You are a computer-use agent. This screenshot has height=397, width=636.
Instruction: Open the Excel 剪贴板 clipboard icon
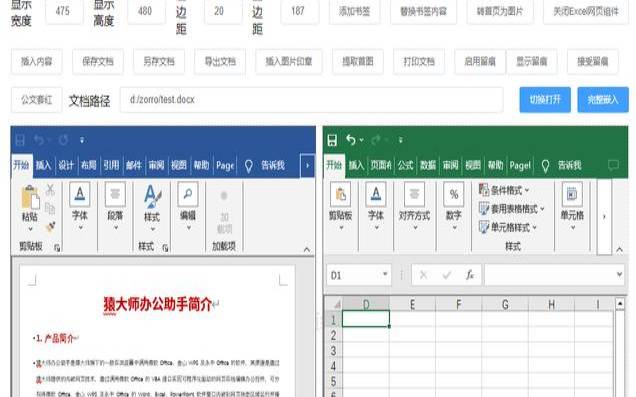coord(340,194)
